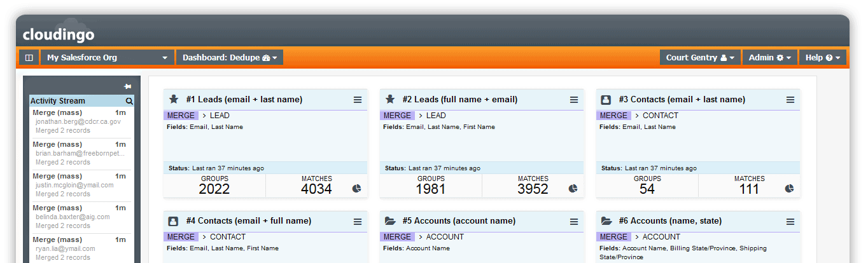Open #5 Accounts (account name) filter
This screenshot has height=263, width=868.
click(461, 221)
